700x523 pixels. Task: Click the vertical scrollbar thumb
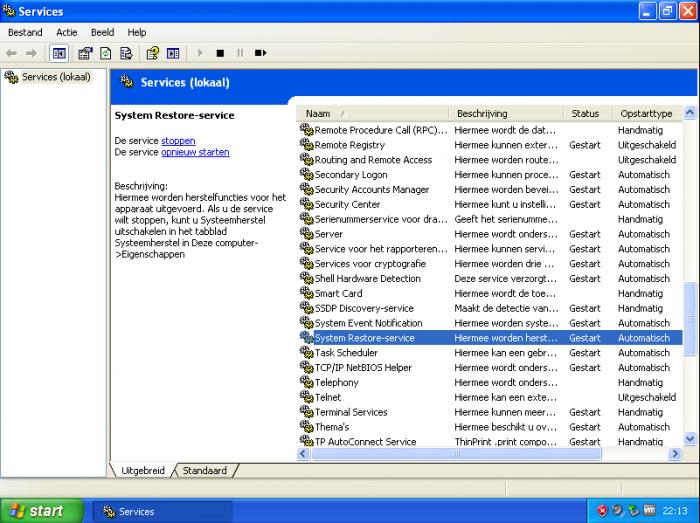point(690,318)
